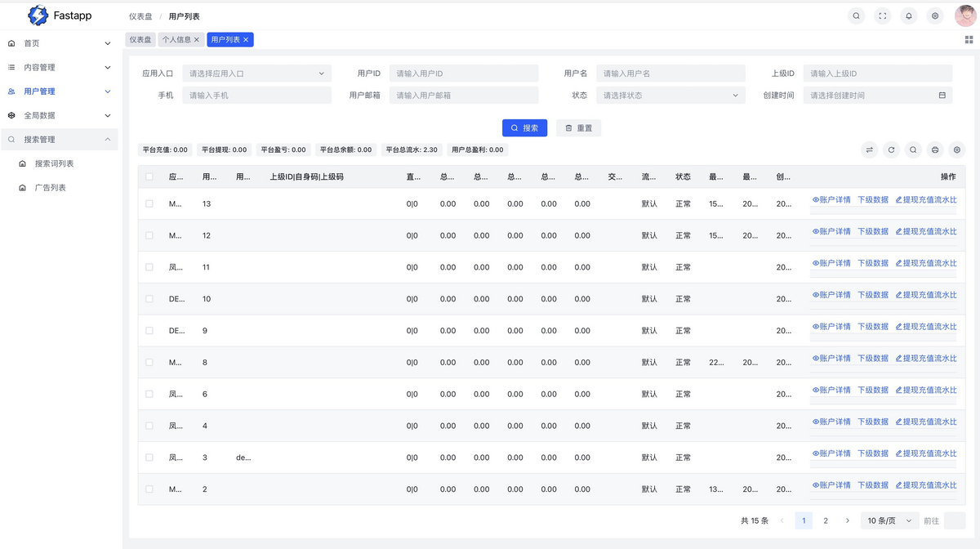Click the user avatar picture

[x=964, y=16]
